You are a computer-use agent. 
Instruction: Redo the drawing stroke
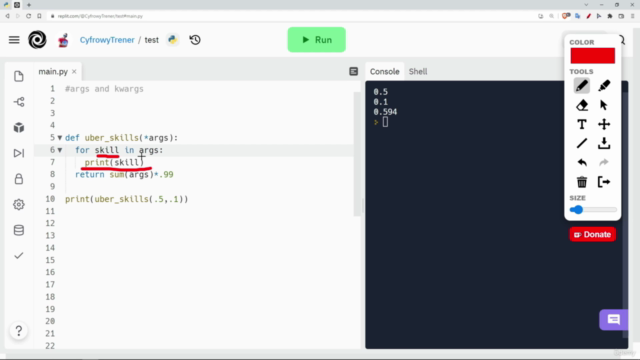pyautogui.click(x=604, y=162)
